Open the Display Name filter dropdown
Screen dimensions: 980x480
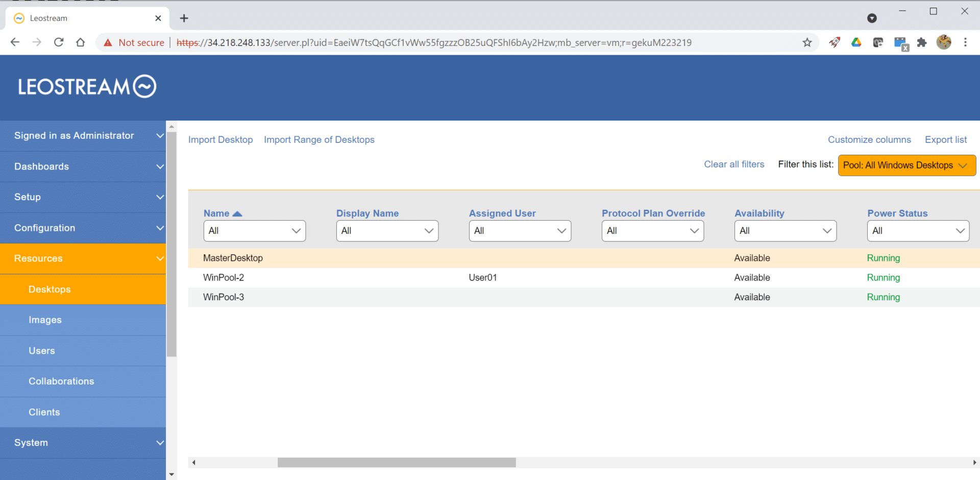click(387, 231)
